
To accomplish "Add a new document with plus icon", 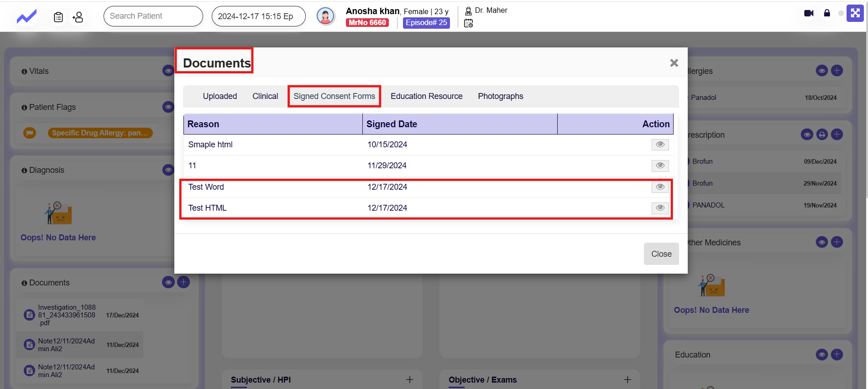I will tap(183, 282).
